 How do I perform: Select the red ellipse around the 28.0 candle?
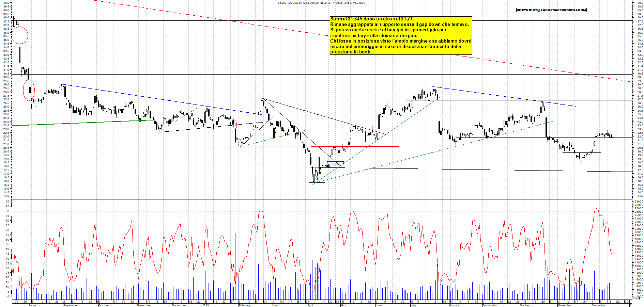[x=29, y=90]
